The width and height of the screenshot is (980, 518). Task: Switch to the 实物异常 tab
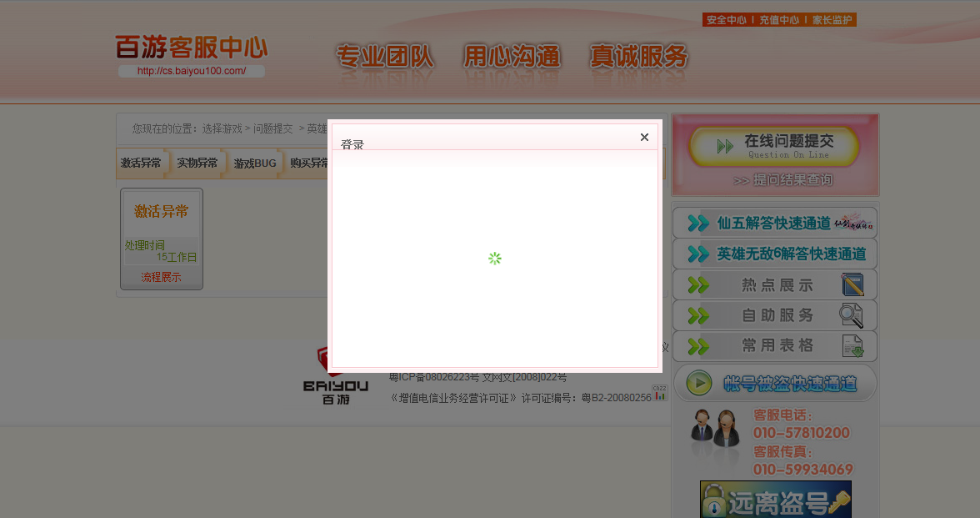(197, 163)
